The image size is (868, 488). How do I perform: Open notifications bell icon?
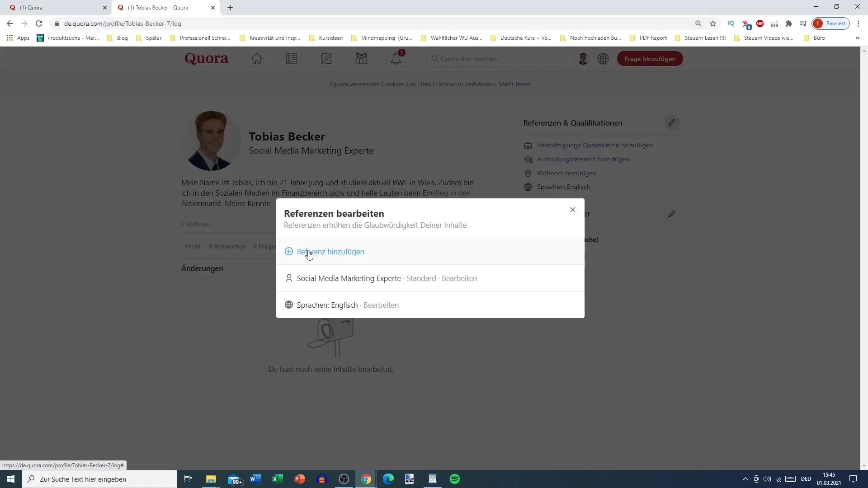tap(396, 59)
